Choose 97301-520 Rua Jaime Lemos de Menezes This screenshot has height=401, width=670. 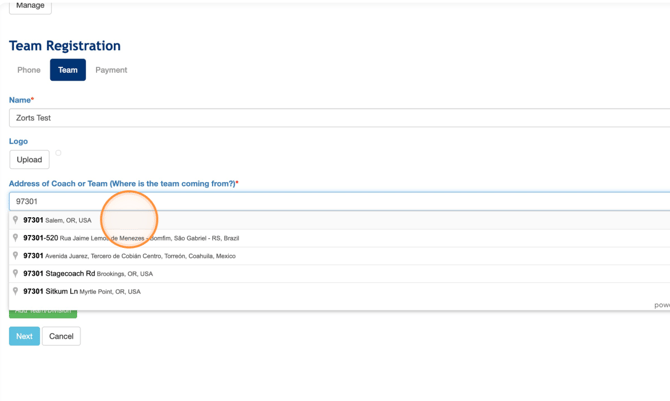click(x=130, y=238)
